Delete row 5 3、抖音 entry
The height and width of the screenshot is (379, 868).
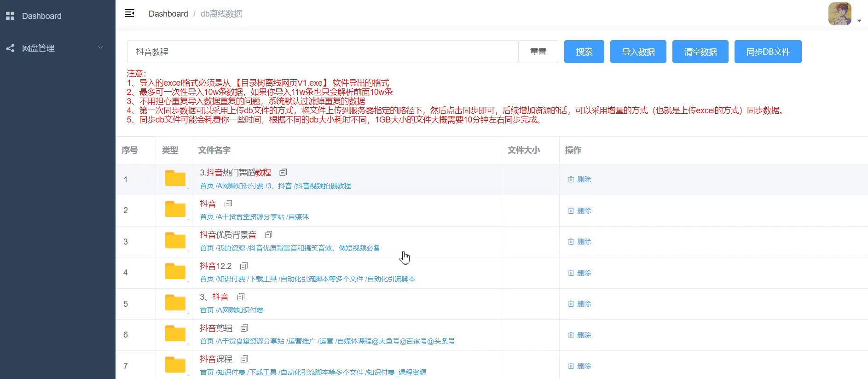click(579, 304)
